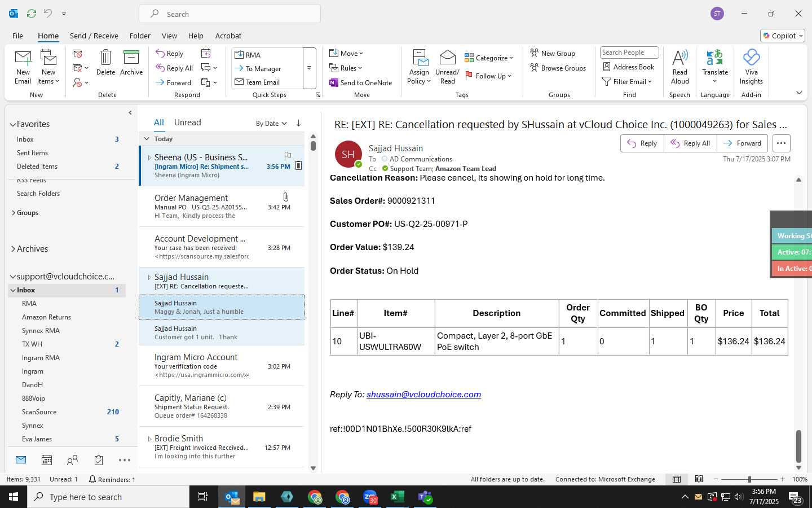812x508 pixels.
Task: Open the Folder tab
Action: click(x=140, y=36)
